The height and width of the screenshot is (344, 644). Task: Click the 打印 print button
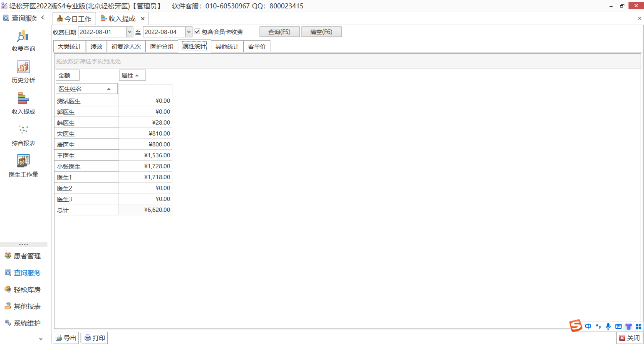point(95,338)
